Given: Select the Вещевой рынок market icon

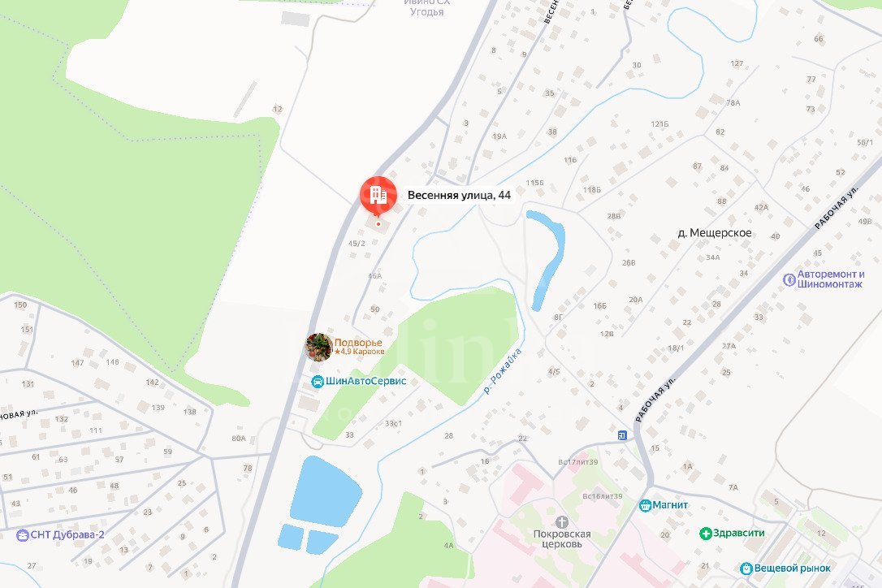Looking at the screenshot, I should click(746, 569).
